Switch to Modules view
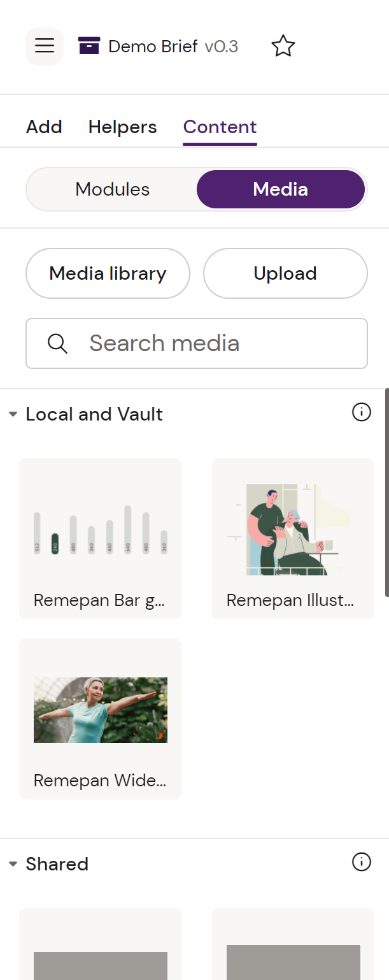The image size is (389, 980). [113, 189]
